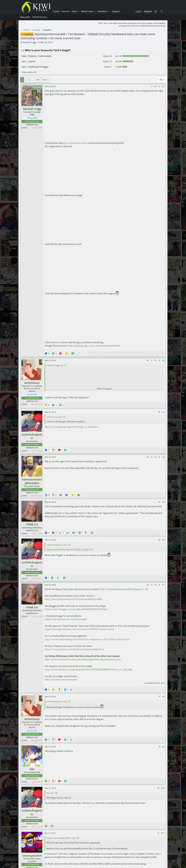Open the styxhexenhammer666 blogspot link

tap(125, 589)
